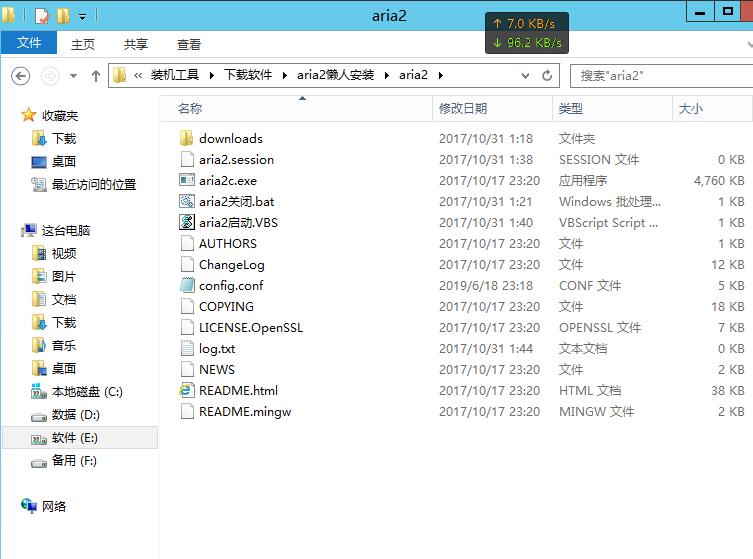
Task: Expand the path arrow after aria2 breadcrumb
Action: pyautogui.click(x=440, y=76)
